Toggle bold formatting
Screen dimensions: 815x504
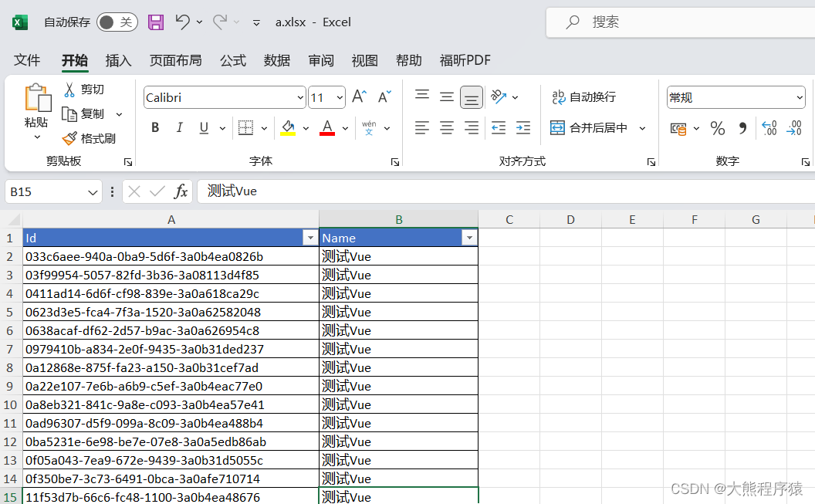click(154, 127)
